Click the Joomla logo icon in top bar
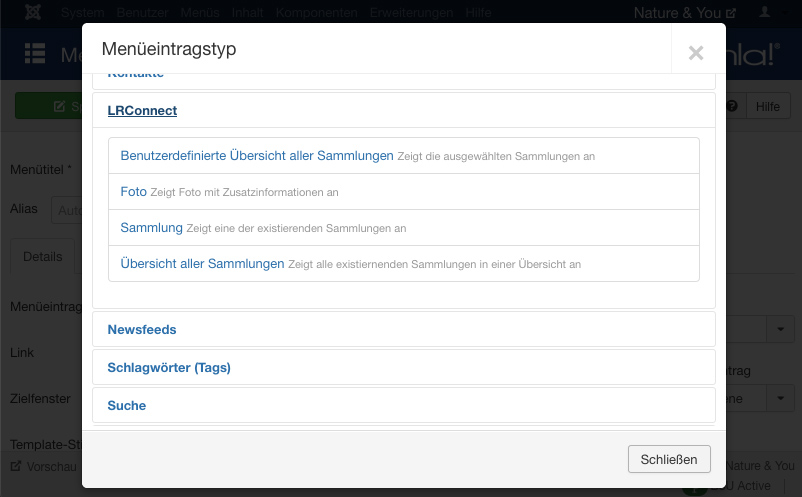The image size is (802, 497). [x=33, y=12]
